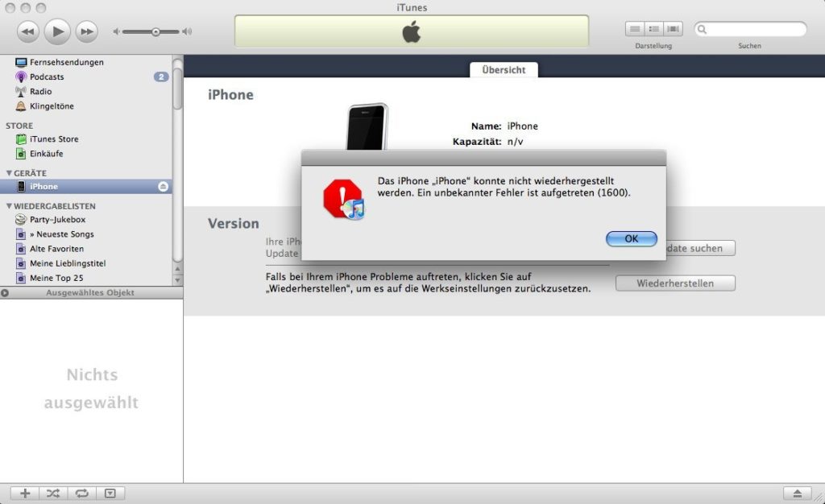Toggle artwork viewer button at bottom
This screenshot has height=504, width=825.
[110, 493]
